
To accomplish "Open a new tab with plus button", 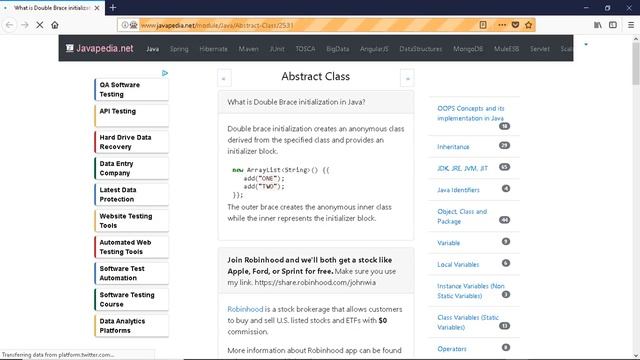I will pyautogui.click(x=113, y=7).
